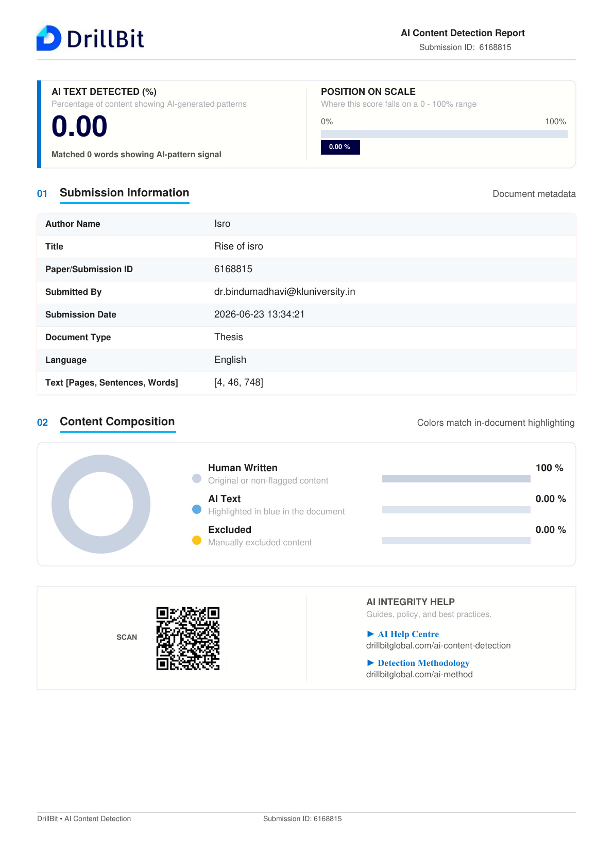Click the title value 'Rise of isro'
Image resolution: width=613 pixels, height=868 pixels.
pos(239,246)
